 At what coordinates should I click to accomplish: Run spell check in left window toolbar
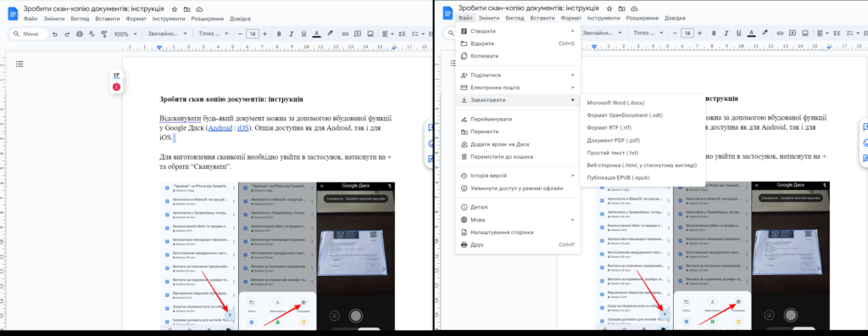click(x=92, y=34)
